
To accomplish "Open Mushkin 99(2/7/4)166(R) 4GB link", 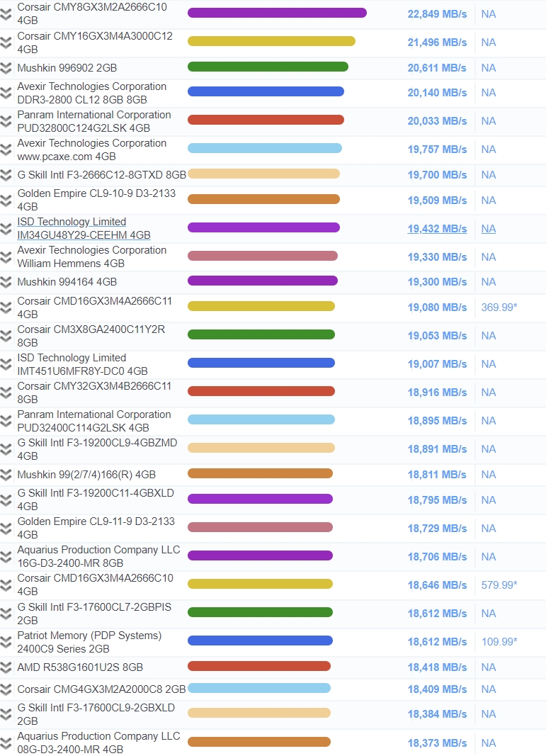I will click(x=86, y=475).
